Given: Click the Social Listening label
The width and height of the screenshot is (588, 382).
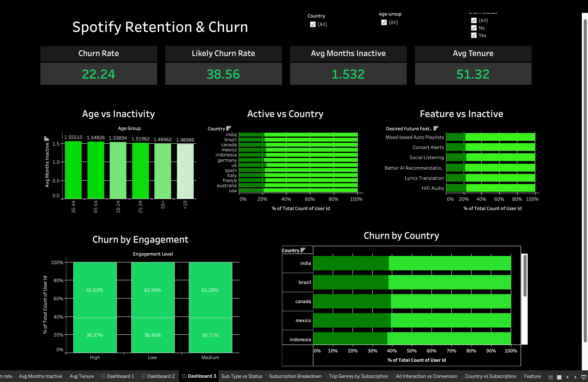Looking at the screenshot, I should pos(427,157).
